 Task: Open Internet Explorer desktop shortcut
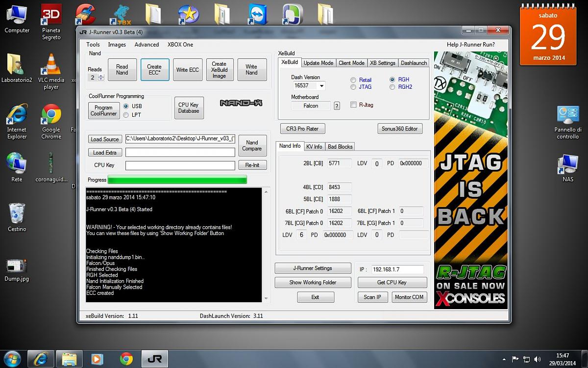[x=17, y=122]
